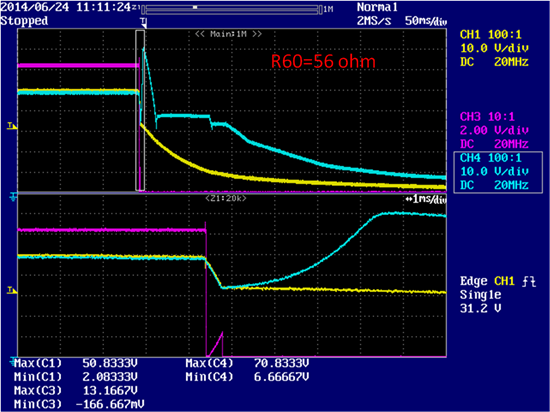This screenshot has width=550, height=412.
Task: Click the trigger position marker above the graticule
Action: click(144, 22)
